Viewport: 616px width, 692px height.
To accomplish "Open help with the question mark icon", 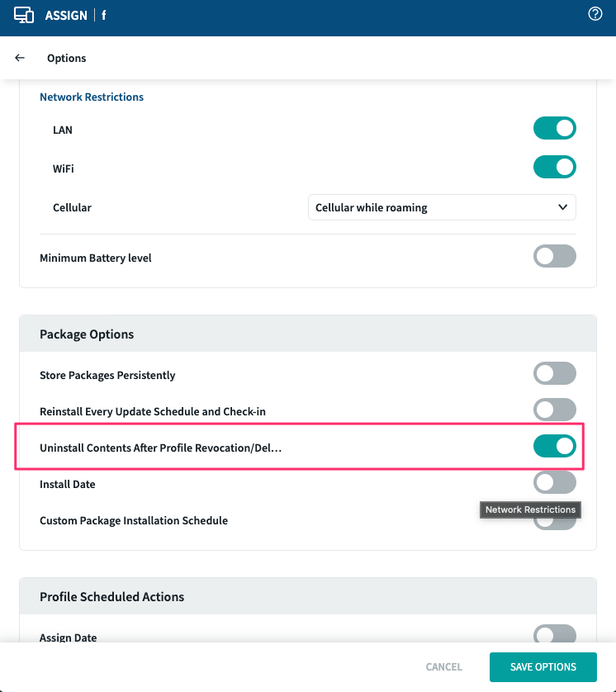I will click(595, 14).
